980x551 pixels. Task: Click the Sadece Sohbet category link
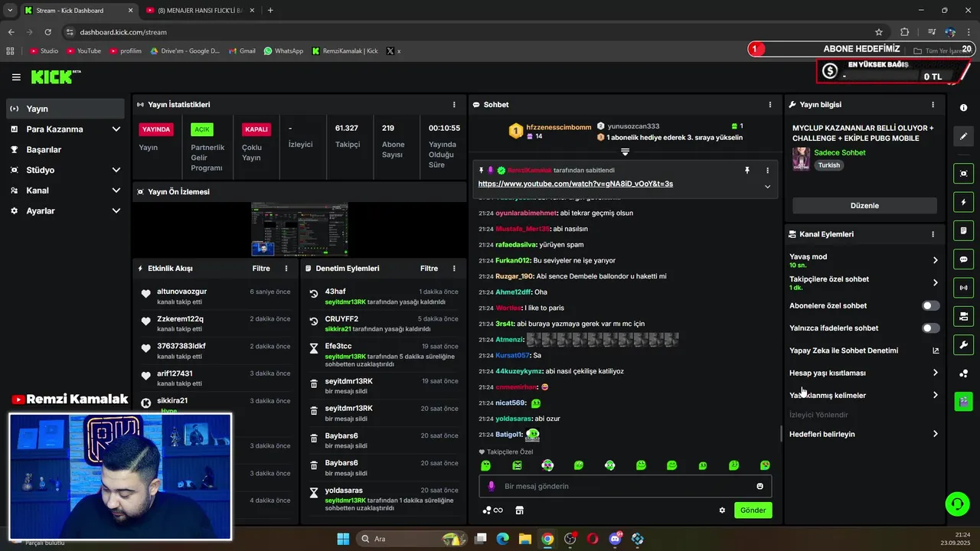pos(839,152)
